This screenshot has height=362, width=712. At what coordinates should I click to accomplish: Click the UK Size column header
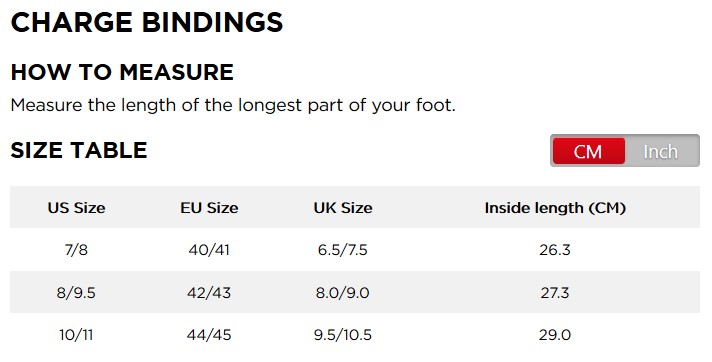point(343,208)
